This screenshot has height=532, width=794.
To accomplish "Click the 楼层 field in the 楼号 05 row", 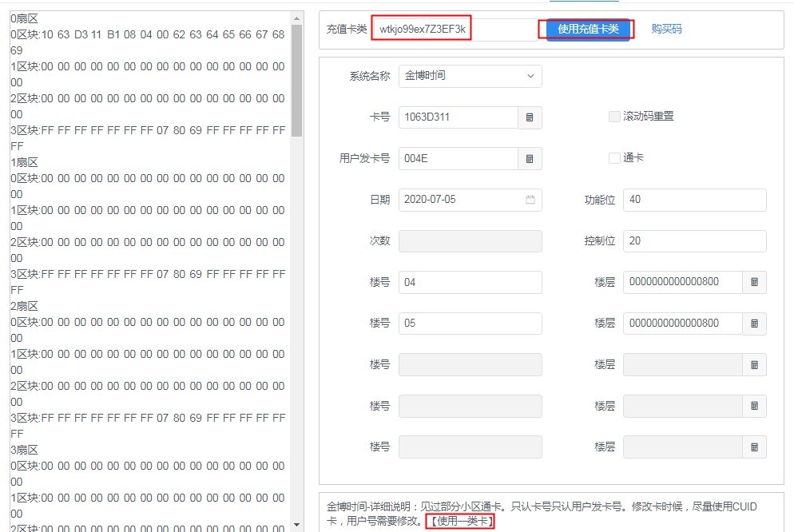I will pyautogui.click(x=683, y=324).
